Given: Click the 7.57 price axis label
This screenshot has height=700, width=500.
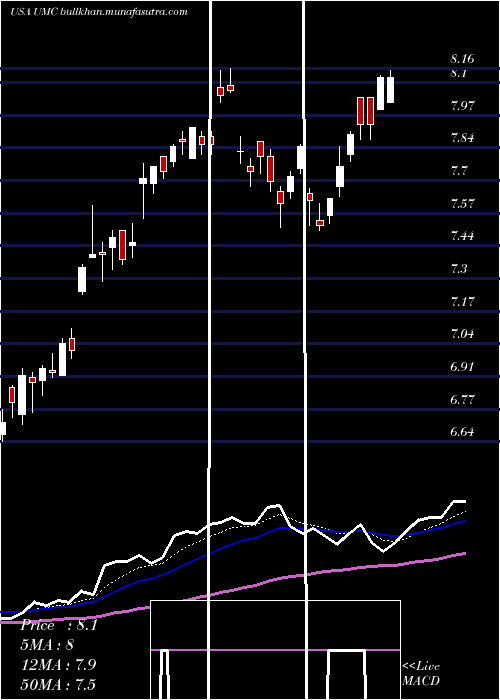Looking at the screenshot, I should click(462, 204).
